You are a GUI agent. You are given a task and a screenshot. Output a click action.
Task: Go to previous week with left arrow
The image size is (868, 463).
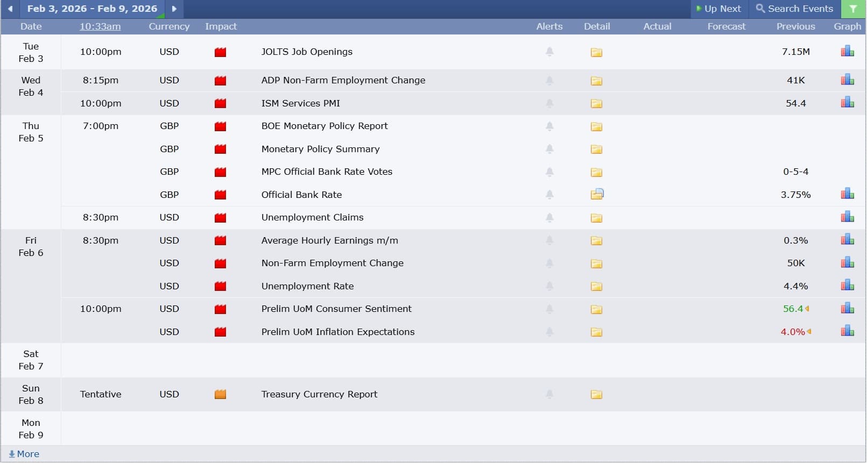10,9
